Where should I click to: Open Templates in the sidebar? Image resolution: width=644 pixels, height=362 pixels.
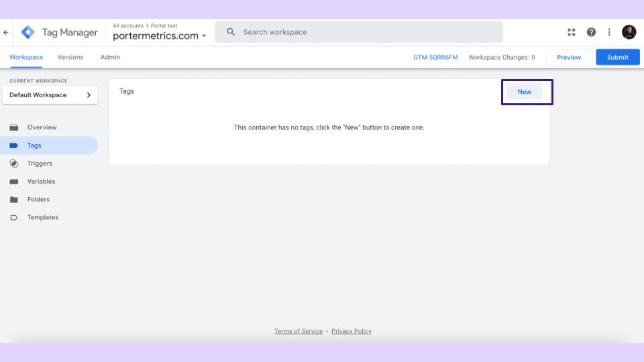49,217
